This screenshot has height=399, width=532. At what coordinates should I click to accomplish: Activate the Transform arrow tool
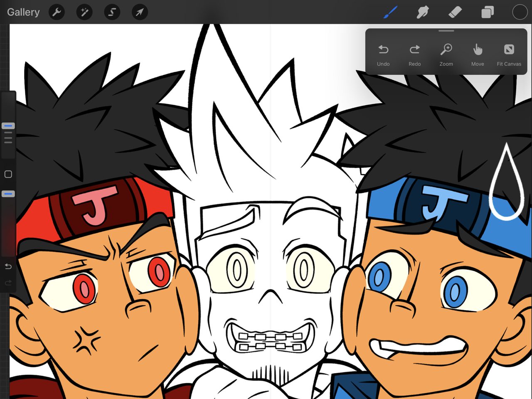pos(140,12)
